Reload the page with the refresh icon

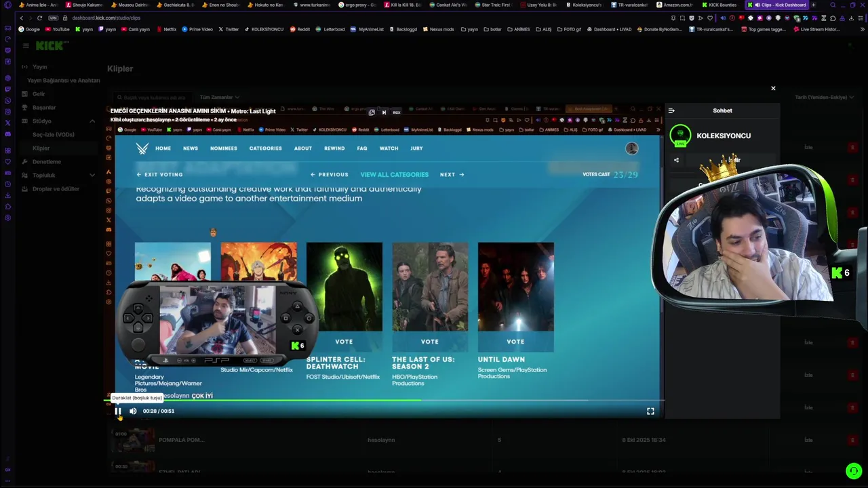pyautogui.click(x=40, y=18)
